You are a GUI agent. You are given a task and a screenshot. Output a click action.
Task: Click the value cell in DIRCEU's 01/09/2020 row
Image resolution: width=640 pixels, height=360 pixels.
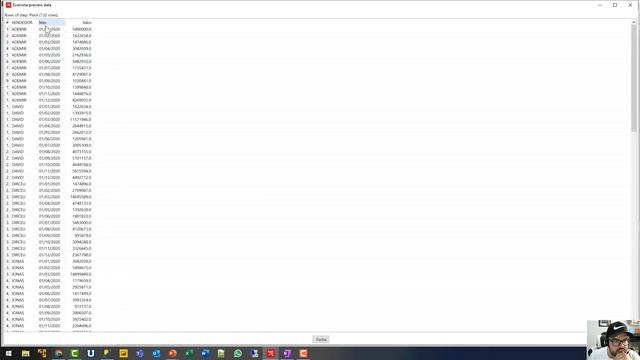coord(83,236)
